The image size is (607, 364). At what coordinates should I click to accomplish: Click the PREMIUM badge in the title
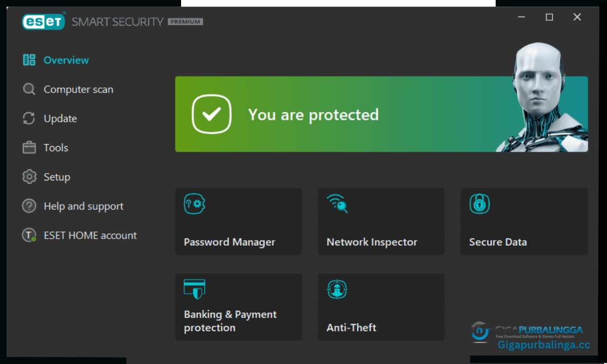click(185, 22)
